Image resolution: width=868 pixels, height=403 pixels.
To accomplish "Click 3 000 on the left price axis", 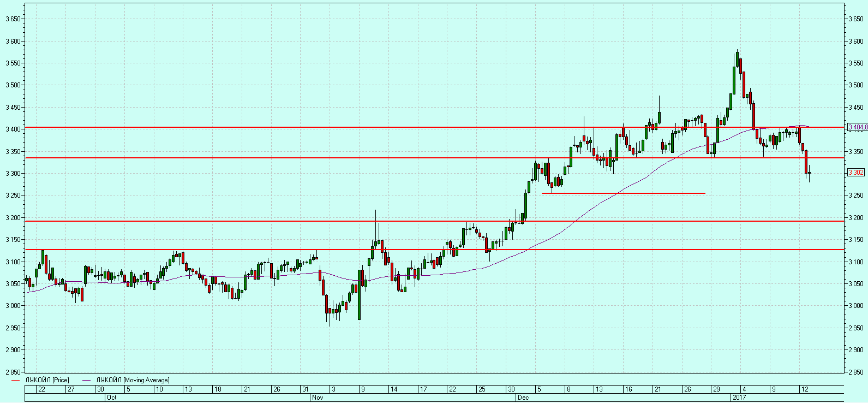I will (12, 306).
